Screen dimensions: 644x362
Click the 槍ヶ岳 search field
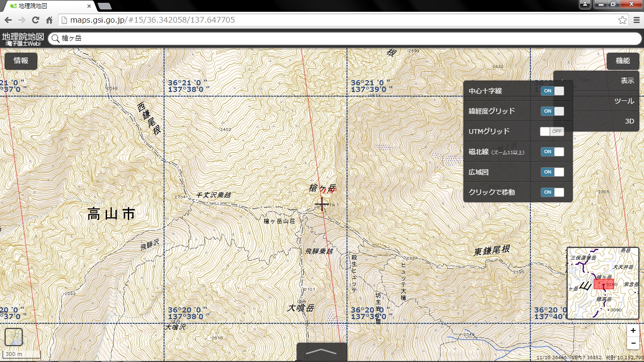(x=345, y=39)
